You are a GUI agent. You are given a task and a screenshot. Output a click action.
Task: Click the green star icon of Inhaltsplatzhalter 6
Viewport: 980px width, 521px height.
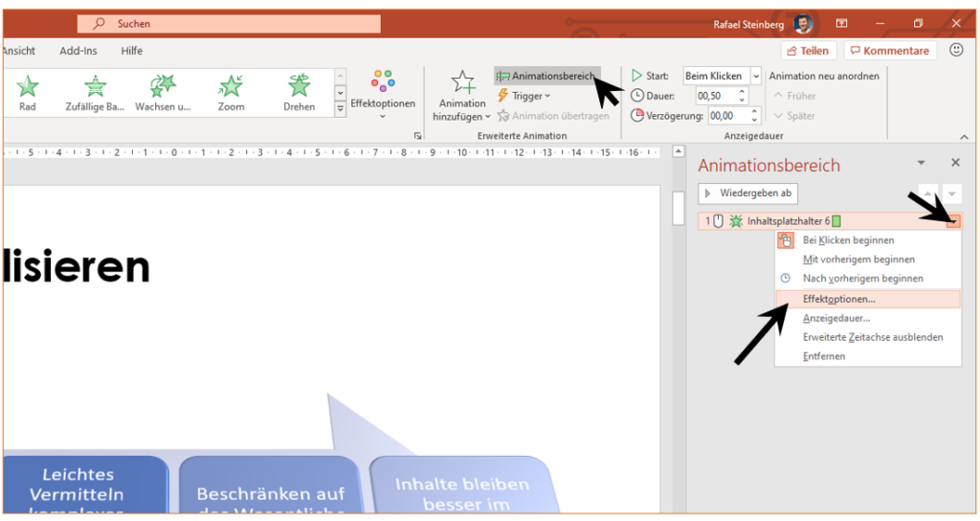click(736, 221)
